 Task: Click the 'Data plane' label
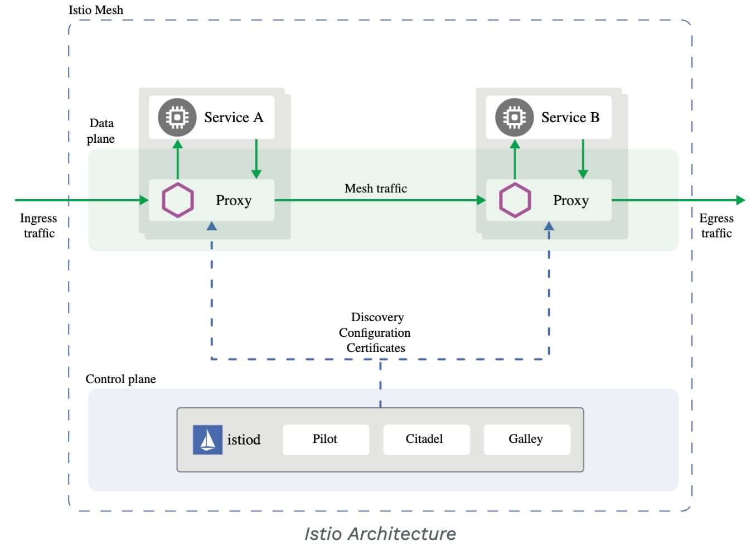101,130
